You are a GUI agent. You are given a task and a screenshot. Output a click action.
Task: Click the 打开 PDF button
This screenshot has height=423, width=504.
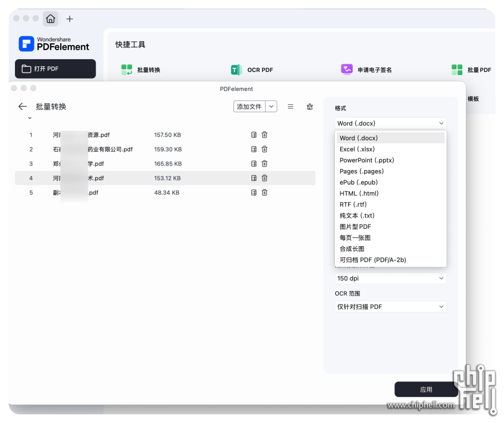[55, 69]
